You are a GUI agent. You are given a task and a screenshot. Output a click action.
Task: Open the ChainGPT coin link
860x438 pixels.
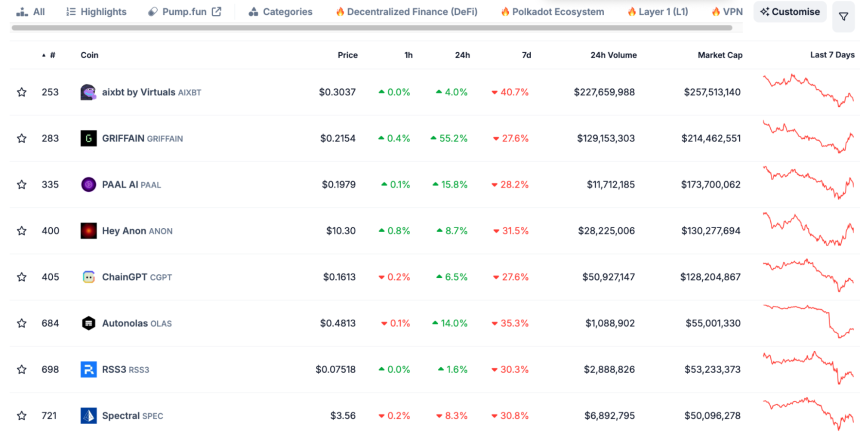[137, 277]
